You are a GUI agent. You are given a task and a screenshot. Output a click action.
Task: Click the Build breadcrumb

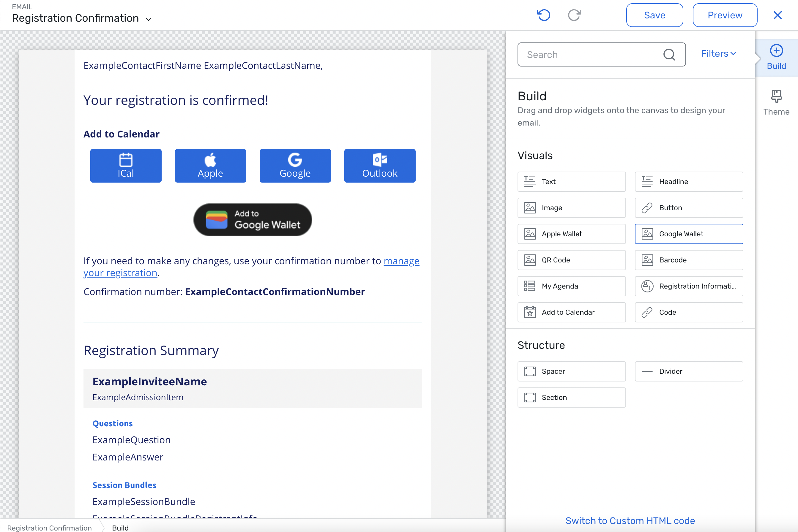[x=120, y=528]
